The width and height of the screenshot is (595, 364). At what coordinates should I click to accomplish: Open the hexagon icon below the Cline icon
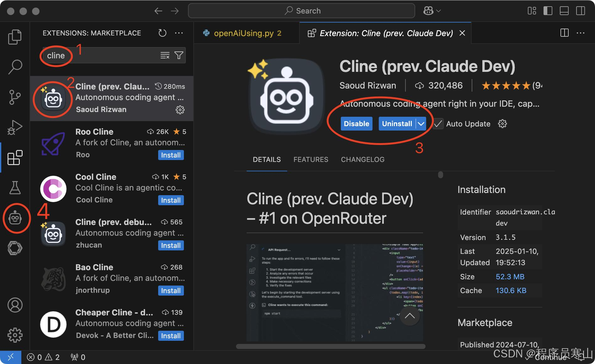(x=15, y=248)
